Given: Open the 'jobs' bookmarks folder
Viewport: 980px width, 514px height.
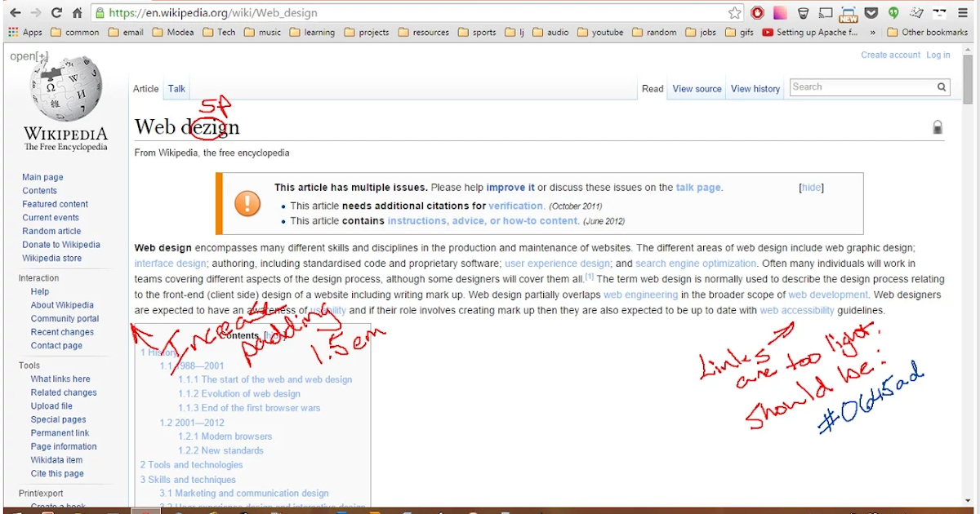Looking at the screenshot, I should (x=701, y=33).
